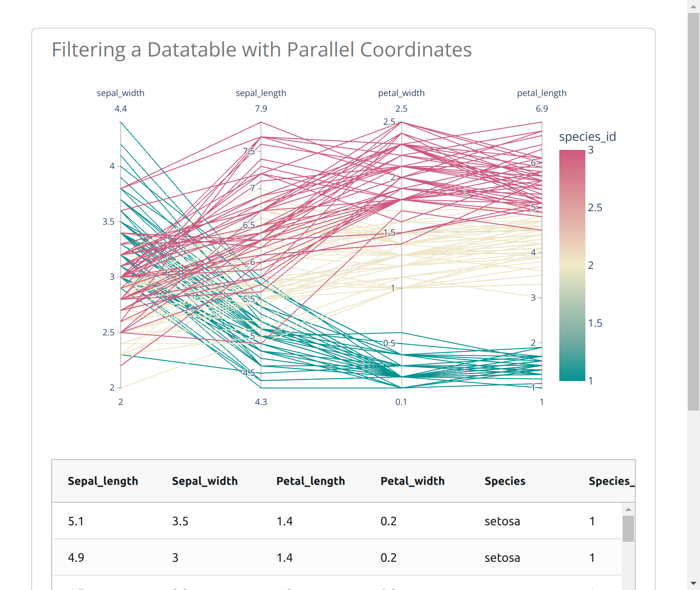Select the first row's setosa cell

tap(502, 521)
